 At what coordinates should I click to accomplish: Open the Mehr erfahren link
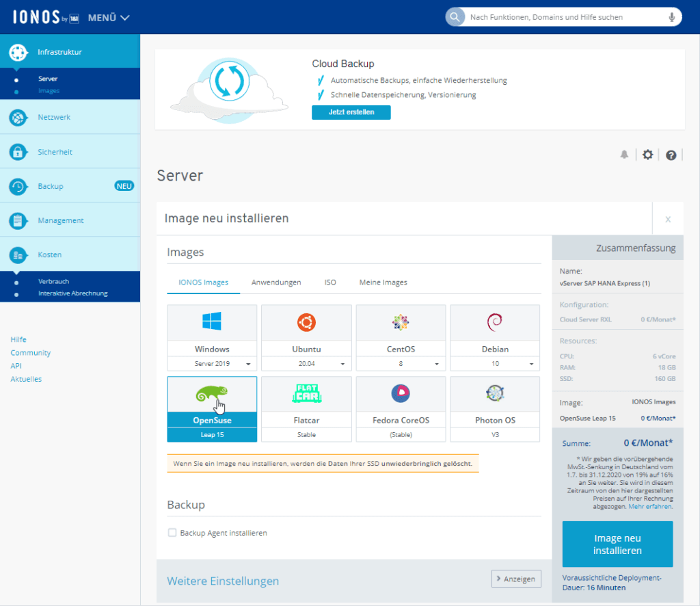coord(650,506)
